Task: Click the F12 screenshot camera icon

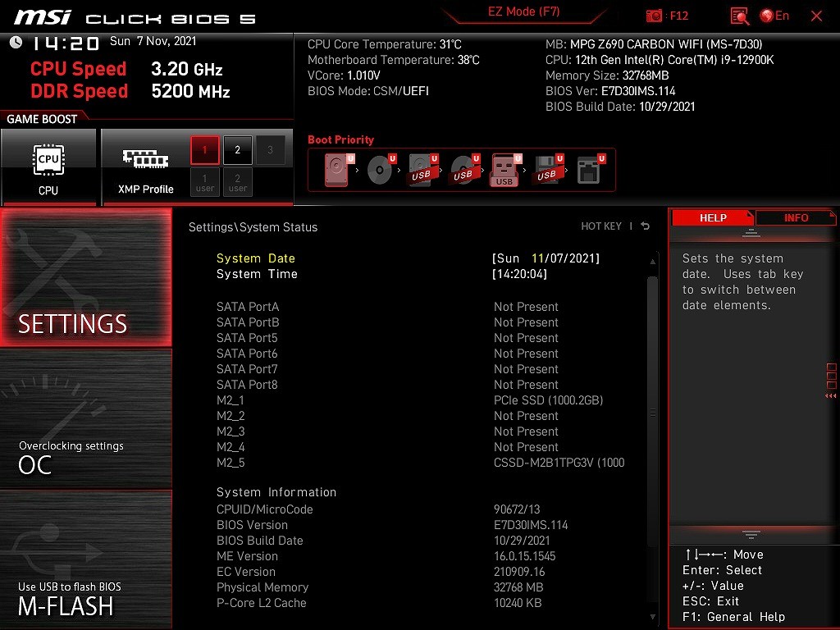Action: pyautogui.click(x=654, y=16)
